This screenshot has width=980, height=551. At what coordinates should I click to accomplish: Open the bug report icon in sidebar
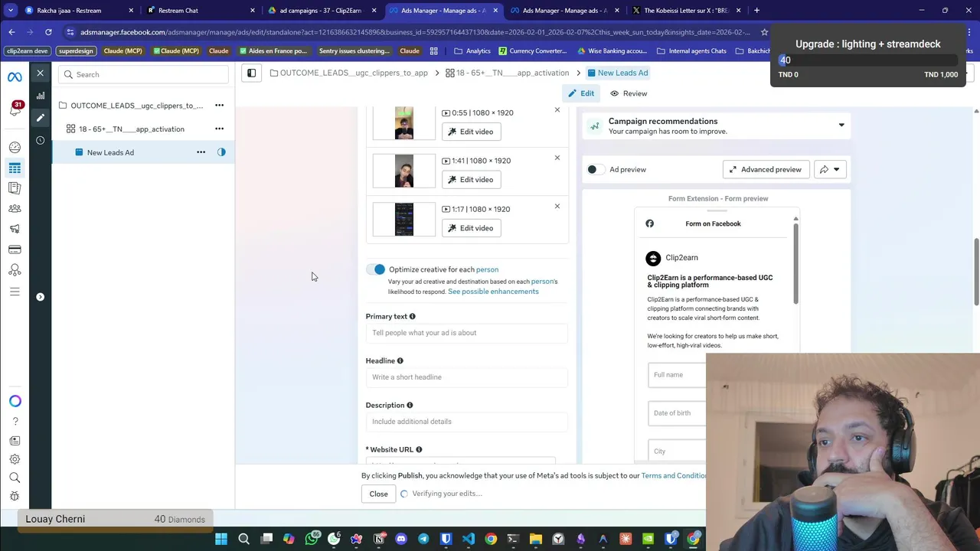[x=15, y=496]
